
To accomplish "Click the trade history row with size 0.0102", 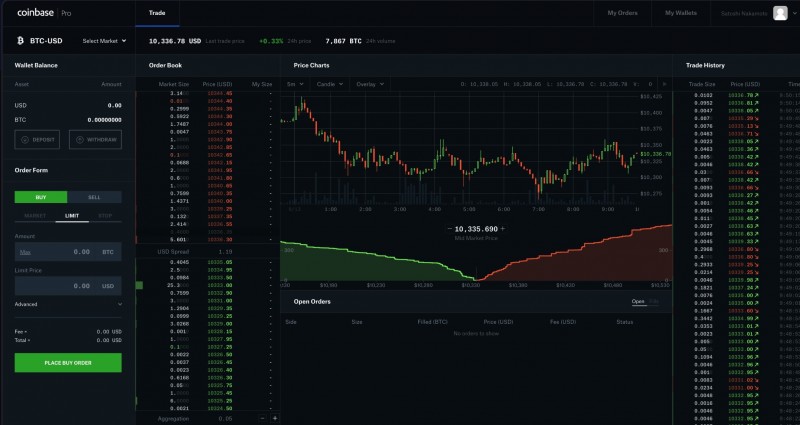I will [736, 95].
